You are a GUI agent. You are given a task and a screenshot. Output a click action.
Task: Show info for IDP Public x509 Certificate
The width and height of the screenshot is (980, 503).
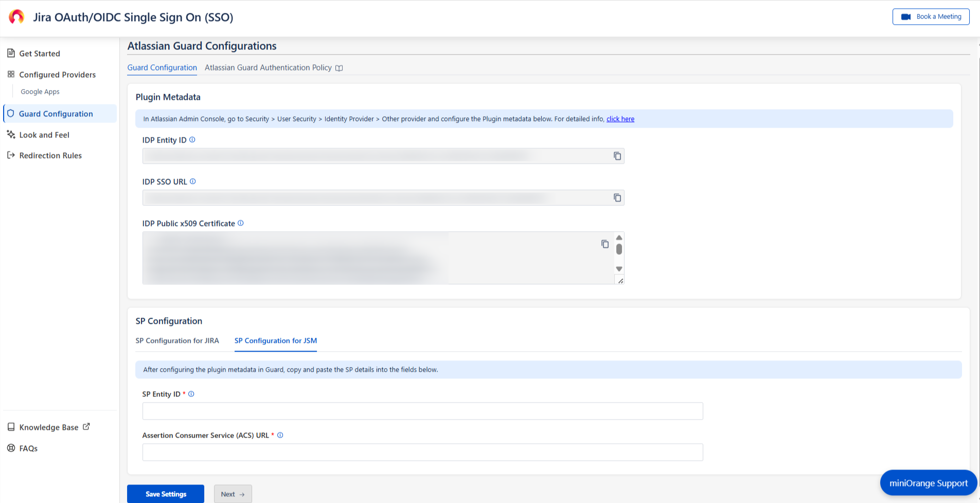click(241, 223)
